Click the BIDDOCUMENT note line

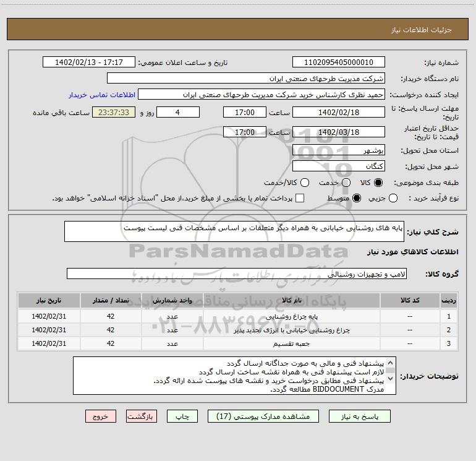pos(327,389)
